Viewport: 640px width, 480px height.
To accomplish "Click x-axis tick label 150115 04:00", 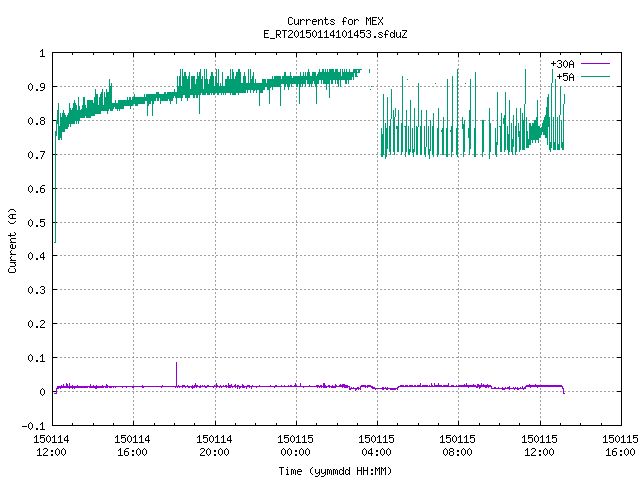I will tap(376, 446).
